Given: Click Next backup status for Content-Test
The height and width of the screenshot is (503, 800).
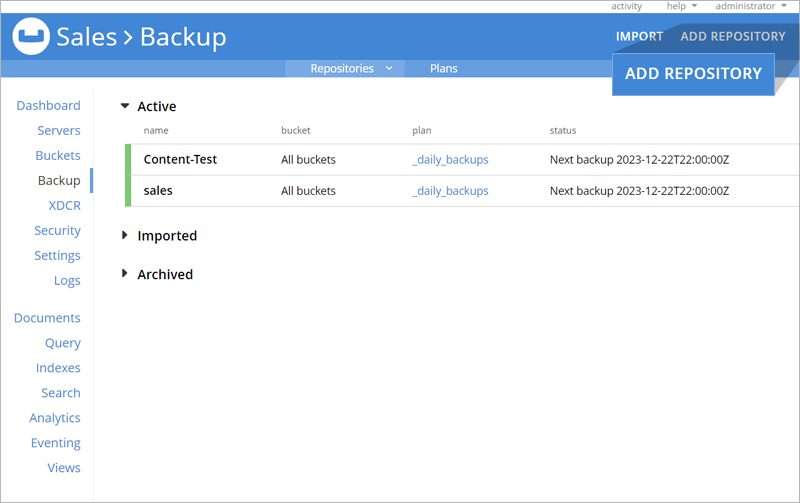Looking at the screenshot, I should click(x=639, y=160).
